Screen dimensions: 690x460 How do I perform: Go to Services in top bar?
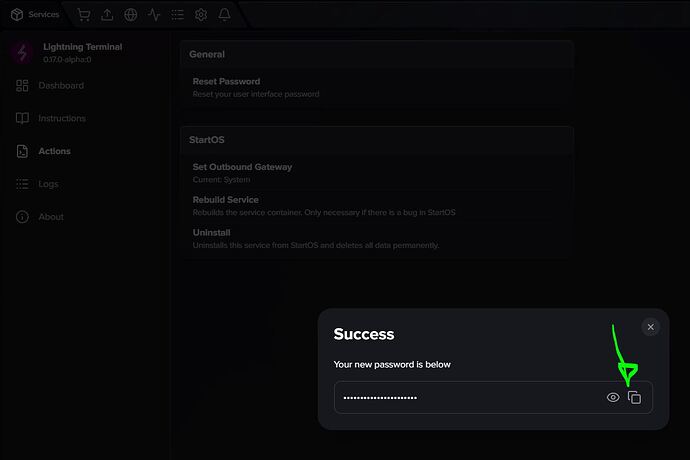point(35,15)
